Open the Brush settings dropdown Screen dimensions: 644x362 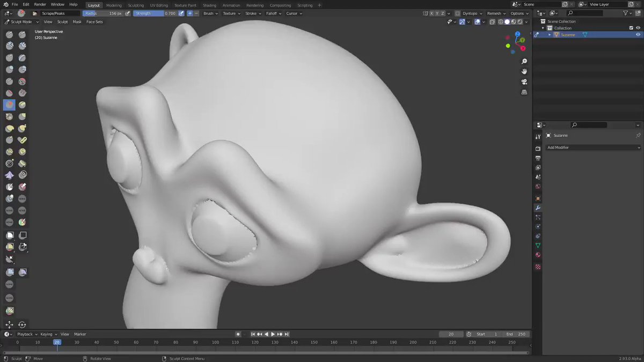pyautogui.click(x=210, y=13)
